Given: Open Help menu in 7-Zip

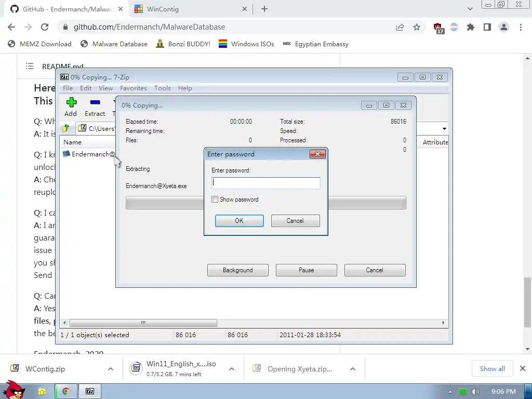Looking at the screenshot, I should click(185, 88).
